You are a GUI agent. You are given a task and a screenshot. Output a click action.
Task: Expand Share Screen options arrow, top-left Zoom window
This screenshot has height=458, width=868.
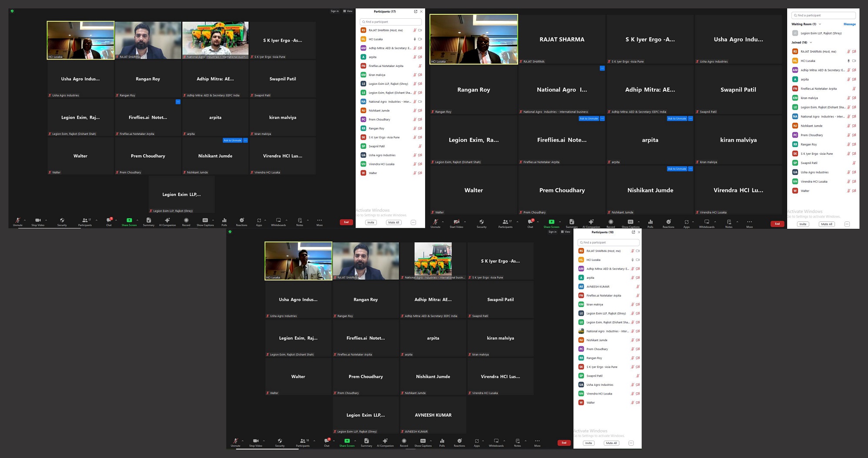(x=137, y=220)
